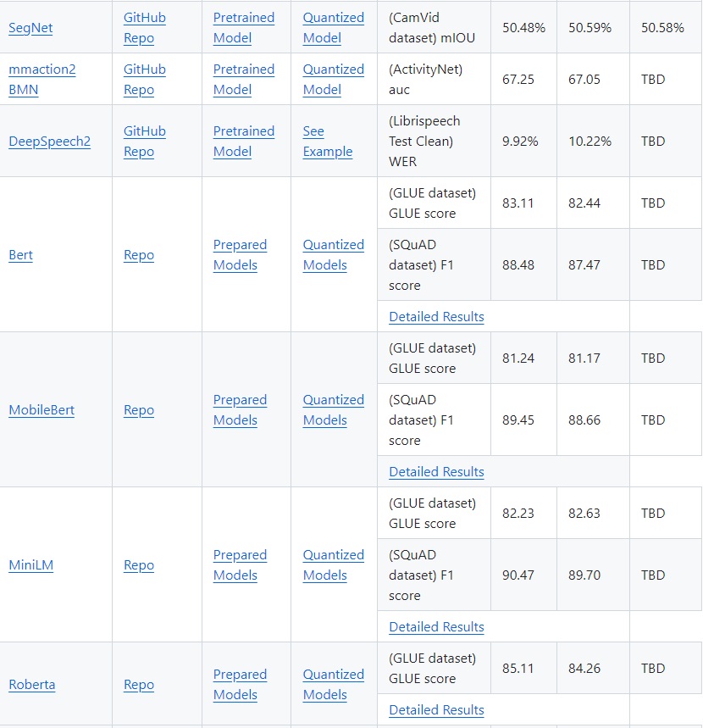The width and height of the screenshot is (703, 728).
Task: Click the SegNet GitHub Repo link
Action: (x=144, y=27)
